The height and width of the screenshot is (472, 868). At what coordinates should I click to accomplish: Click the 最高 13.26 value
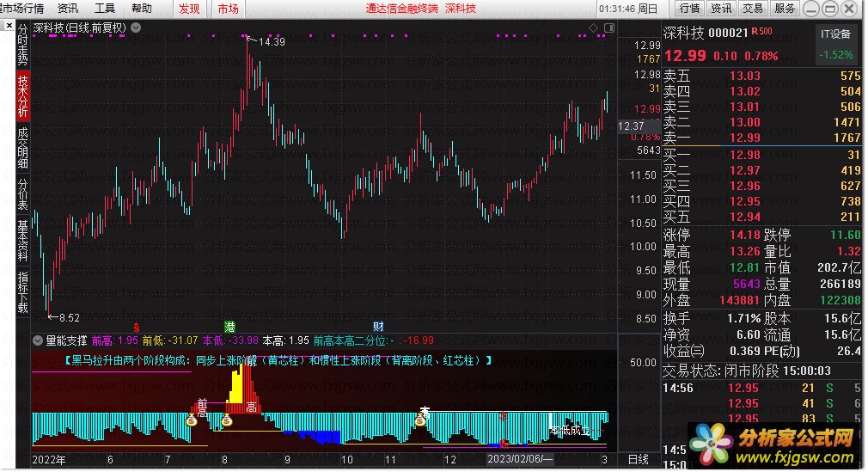[x=745, y=252]
